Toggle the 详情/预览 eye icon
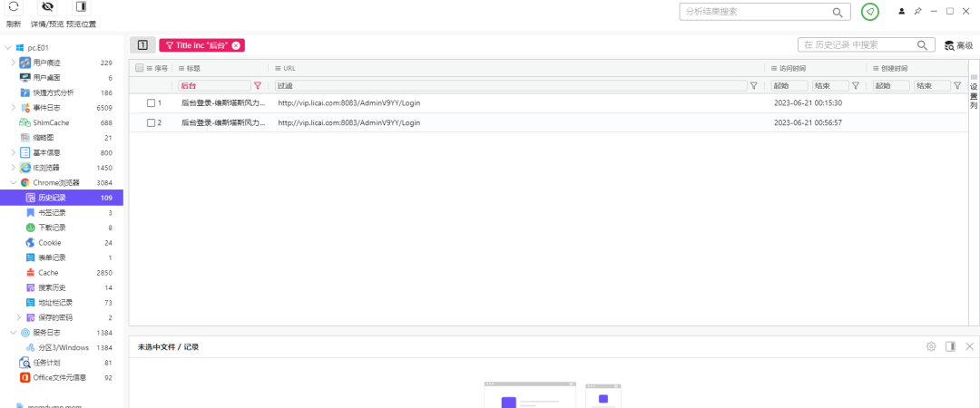 coord(47,7)
